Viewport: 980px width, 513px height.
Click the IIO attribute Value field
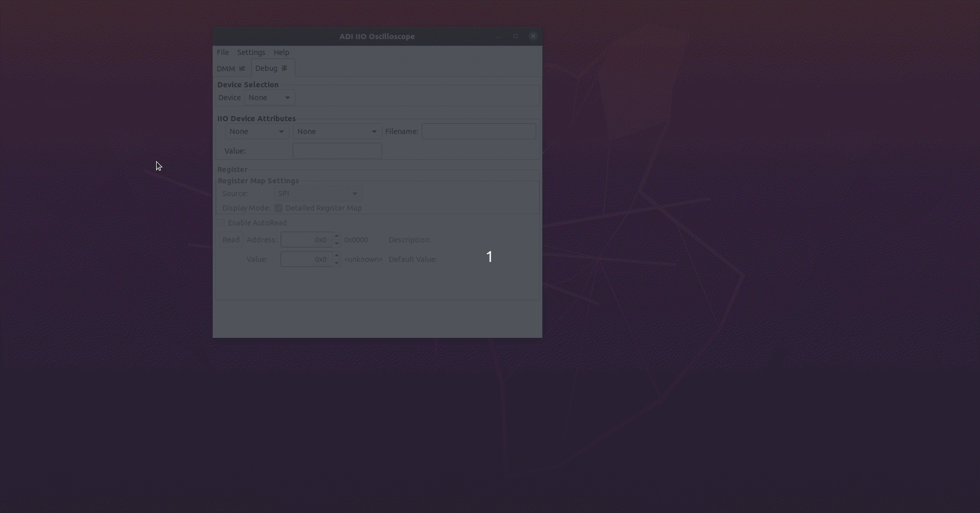[337, 150]
